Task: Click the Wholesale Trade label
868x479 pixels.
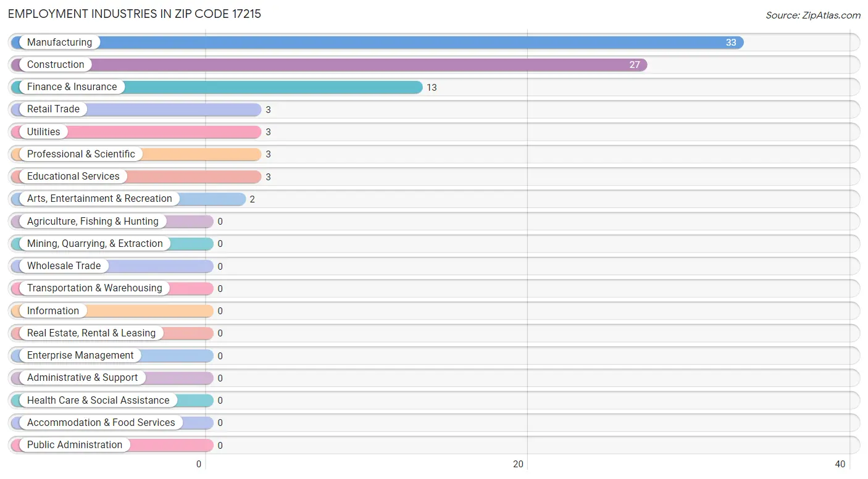Action: click(64, 265)
